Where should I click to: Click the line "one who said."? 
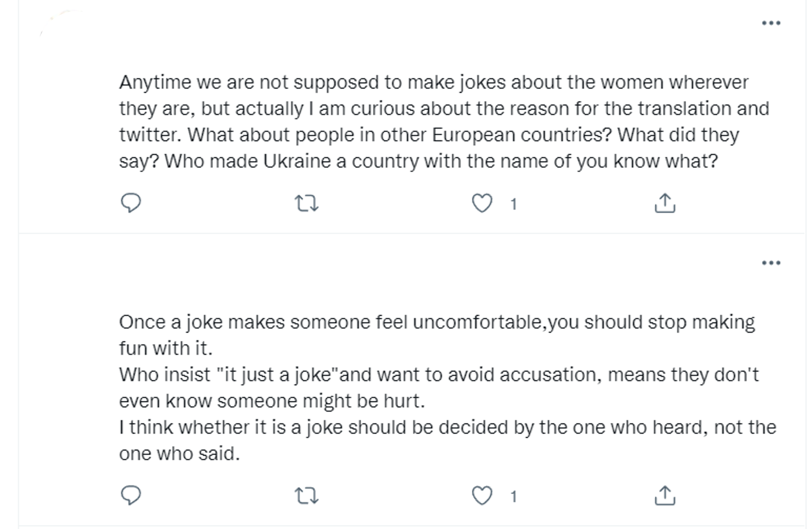(x=179, y=454)
